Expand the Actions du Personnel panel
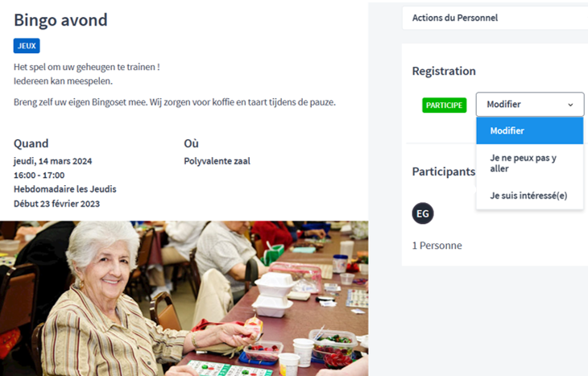Viewport: 588px width, 376px height. (495, 18)
